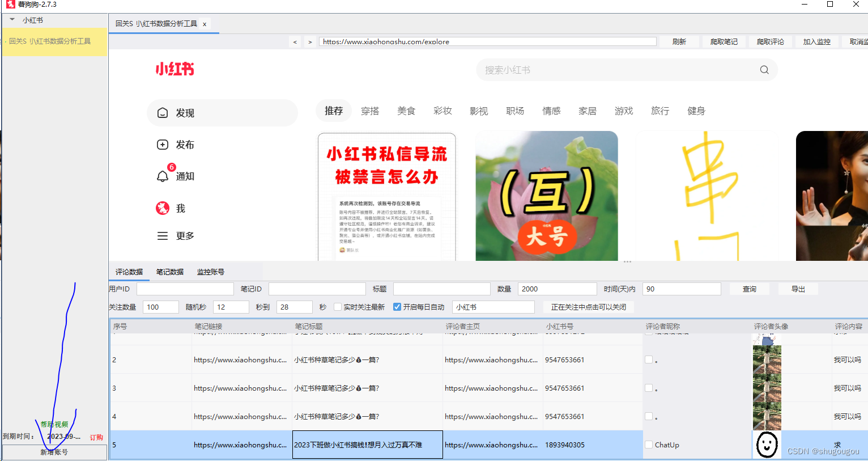Screen dimensions: 868x461
Task: Click the 加入监控 button
Action: (816, 42)
